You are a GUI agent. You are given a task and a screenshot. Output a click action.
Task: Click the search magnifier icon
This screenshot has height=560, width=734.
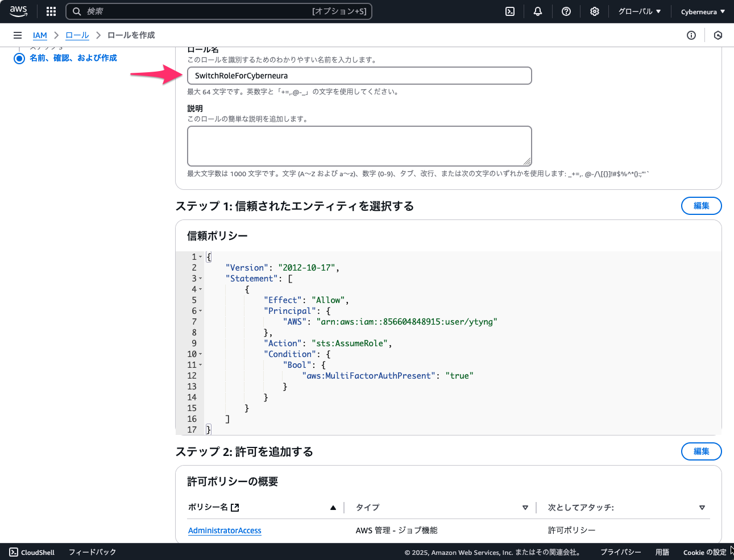click(x=77, y=11)
